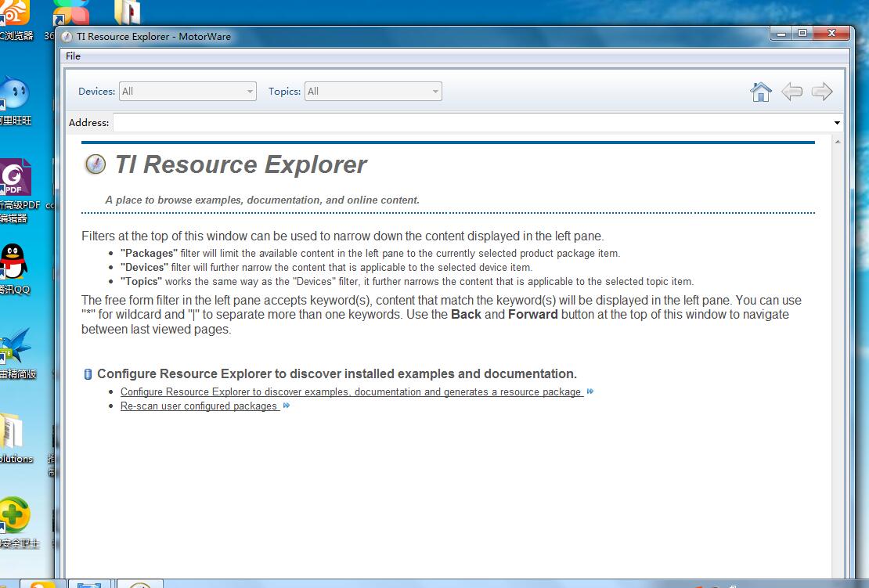Click the arrow icon after resource package link
869x588 pixels.
590,391
